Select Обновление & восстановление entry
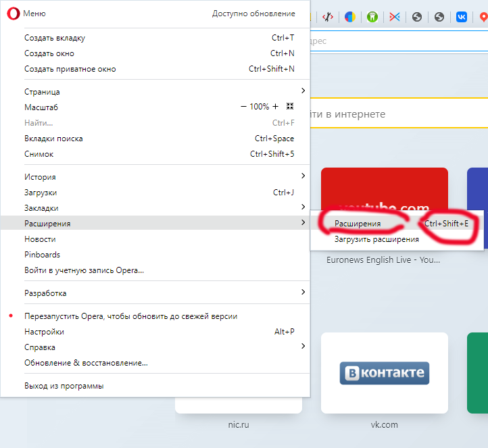This screenshot has width=488, height=448. click(x=155, y=363)
